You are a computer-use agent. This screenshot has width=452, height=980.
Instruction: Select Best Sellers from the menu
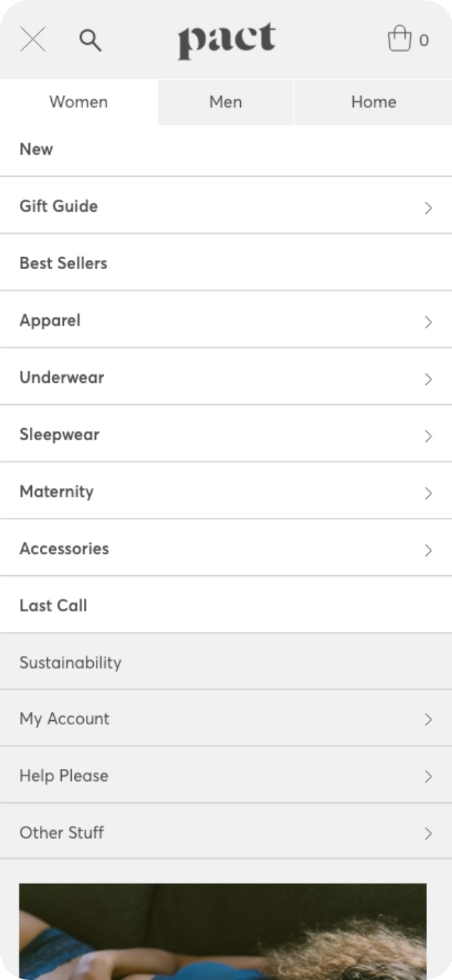pos(63,263)
